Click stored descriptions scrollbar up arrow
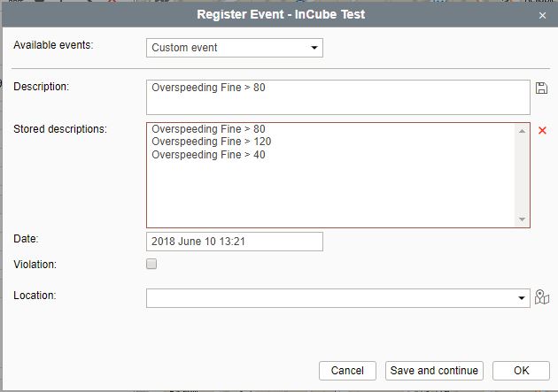Screen dimensions: 558x392 tap(522, 131)
